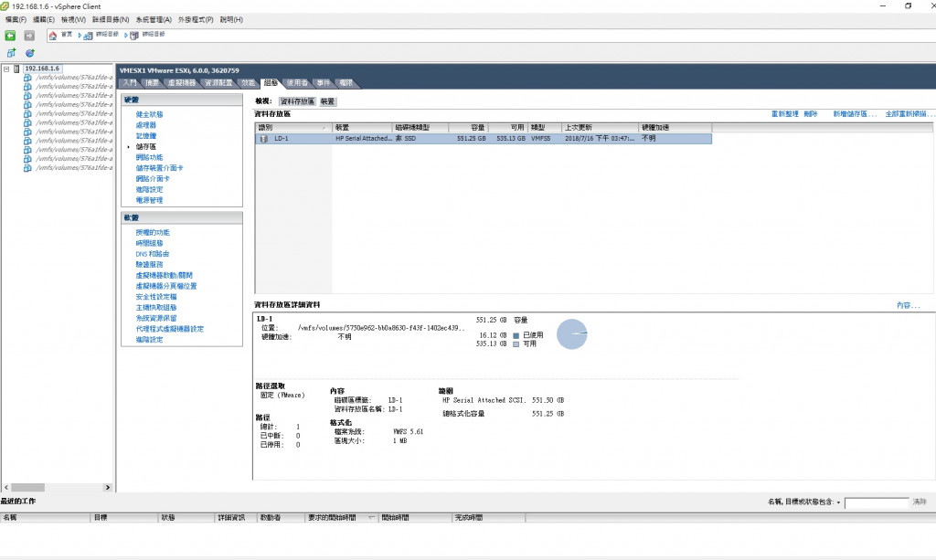The image size is (936, 560).
Task: Click 內容... link for datastore details
Action: click(x=908, y=305)
